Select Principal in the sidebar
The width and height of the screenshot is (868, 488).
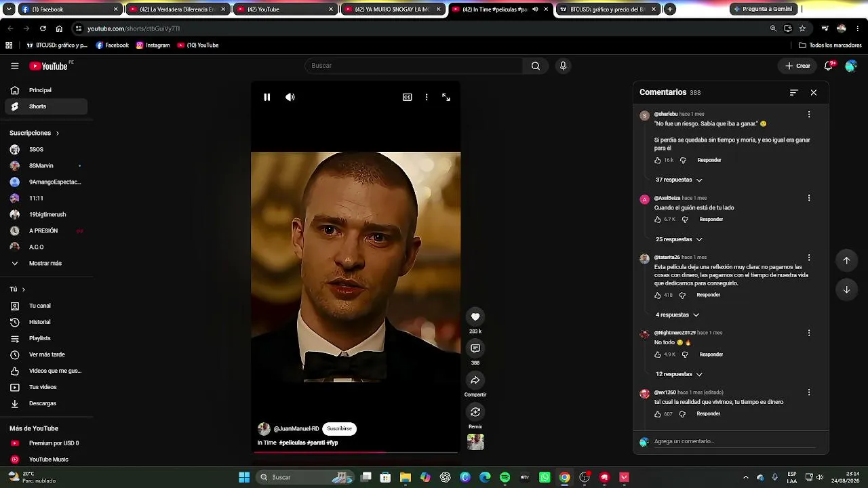click(x=46, y=90)
